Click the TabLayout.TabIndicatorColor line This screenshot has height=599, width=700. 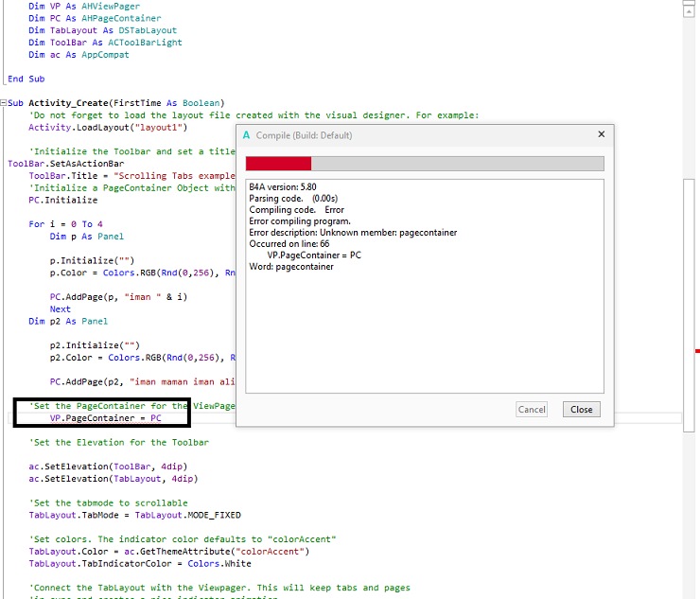(x=140, y=564)
